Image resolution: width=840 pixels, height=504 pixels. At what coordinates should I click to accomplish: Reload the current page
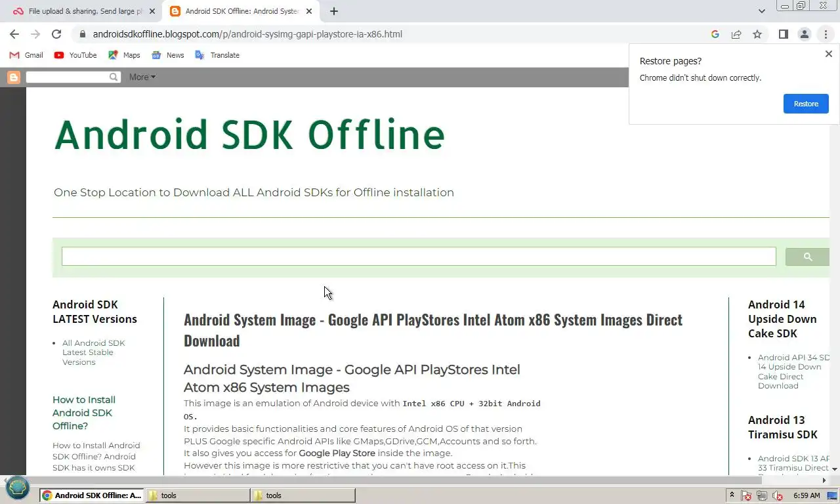pos(56,34)
